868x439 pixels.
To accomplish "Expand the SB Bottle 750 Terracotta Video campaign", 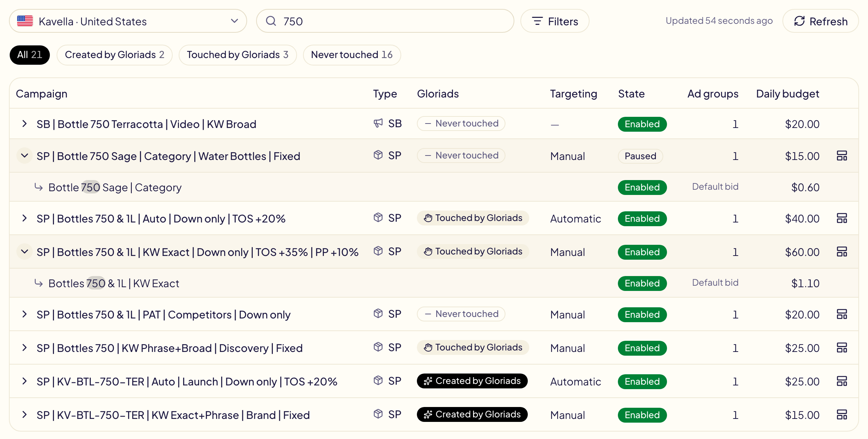I will coord(25,124).
